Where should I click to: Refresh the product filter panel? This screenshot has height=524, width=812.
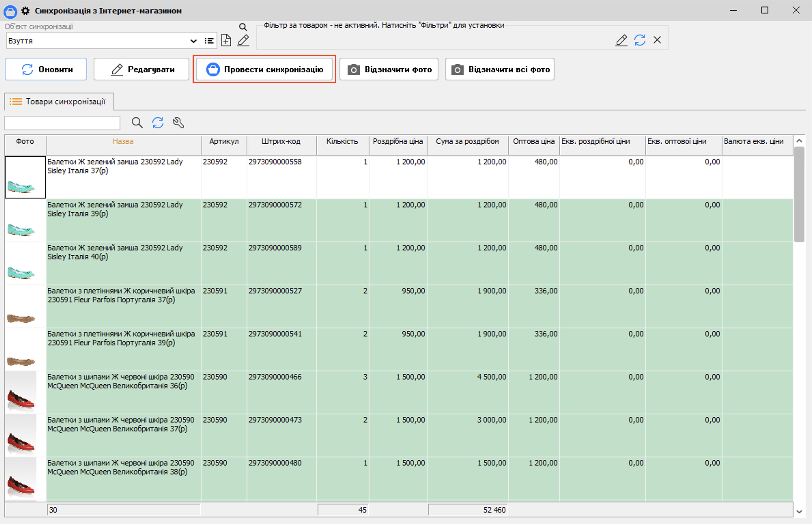[640, 40]
